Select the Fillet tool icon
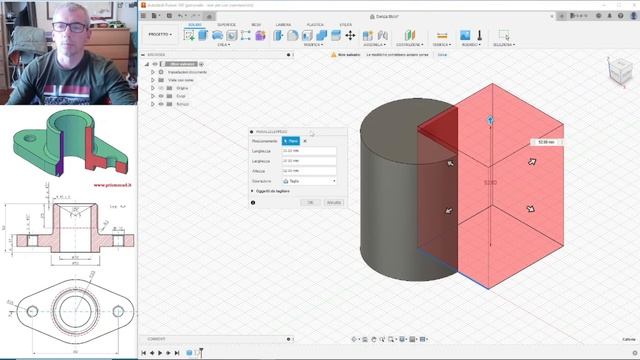 (x=292, y=36)
